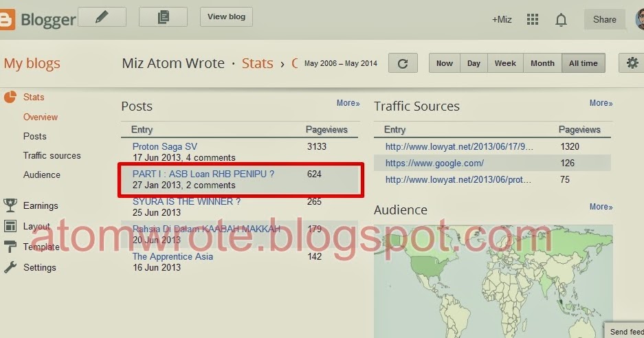Open the Earnings section
644x338 pixels.
[41, 206]
